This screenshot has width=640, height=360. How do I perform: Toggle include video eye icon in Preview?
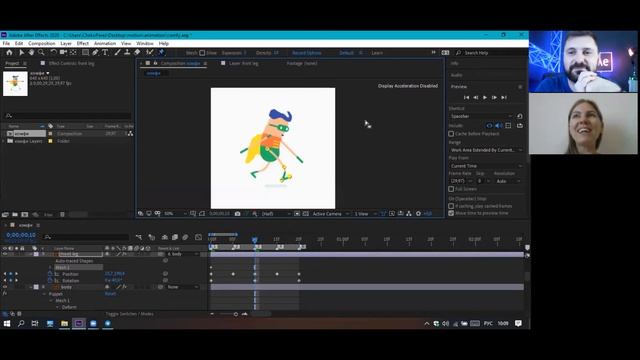click(489, 126)
